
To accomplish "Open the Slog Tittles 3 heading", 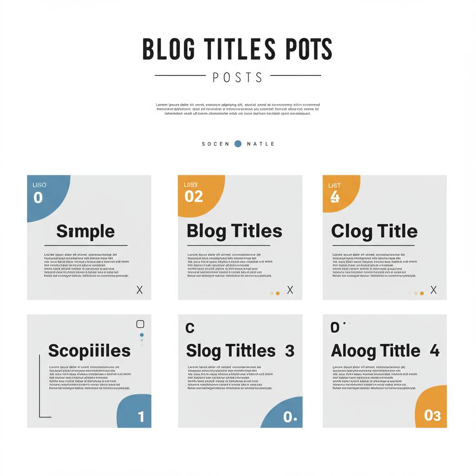I will pos(240,351).
